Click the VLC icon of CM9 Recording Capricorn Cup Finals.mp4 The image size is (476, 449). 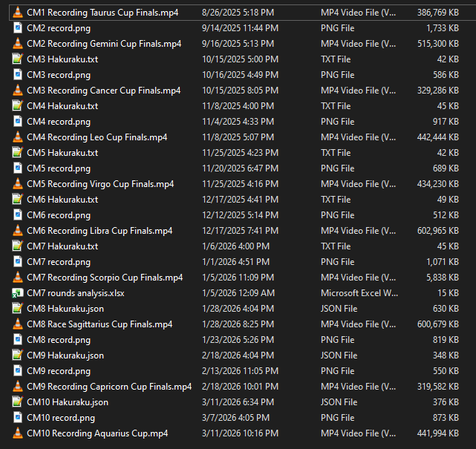click(18, 386)
